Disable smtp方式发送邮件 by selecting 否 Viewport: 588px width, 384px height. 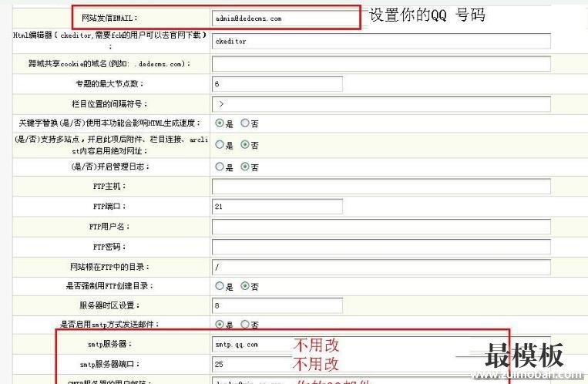click(246, 325)
